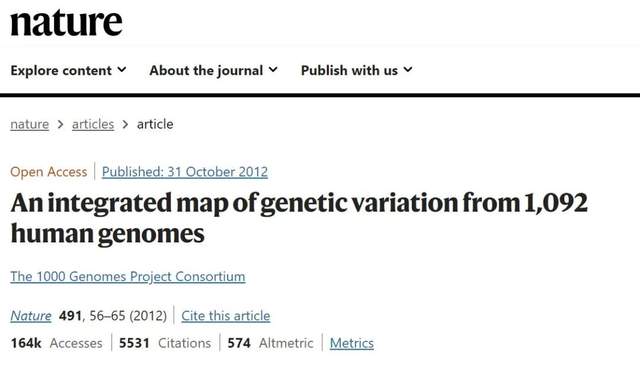Click the article title heading
The width and height of the screenshot is (640, 371).
[299, 218]
